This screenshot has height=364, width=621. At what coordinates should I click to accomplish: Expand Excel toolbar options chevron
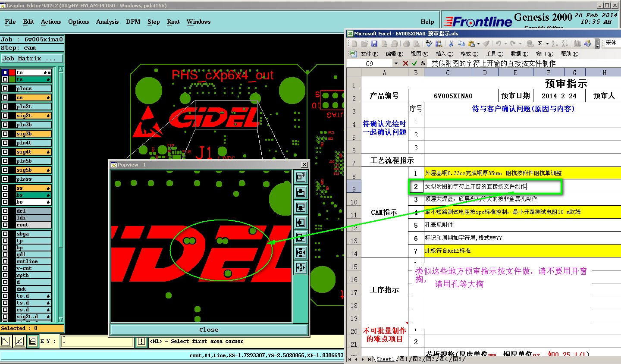coord(597,44)
